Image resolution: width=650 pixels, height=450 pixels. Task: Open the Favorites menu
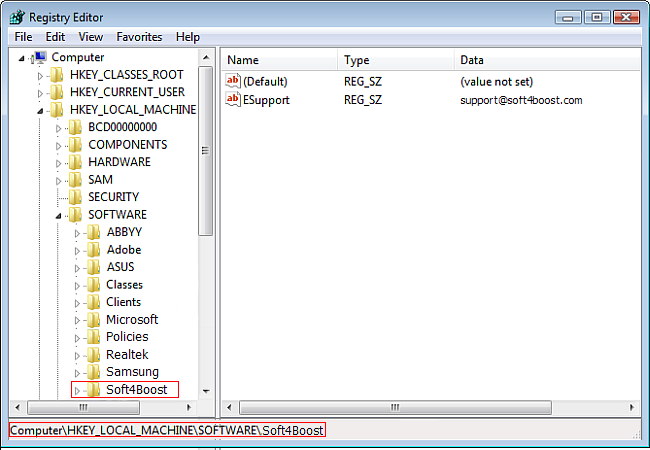pyautogui.click(x=139, y=37)
